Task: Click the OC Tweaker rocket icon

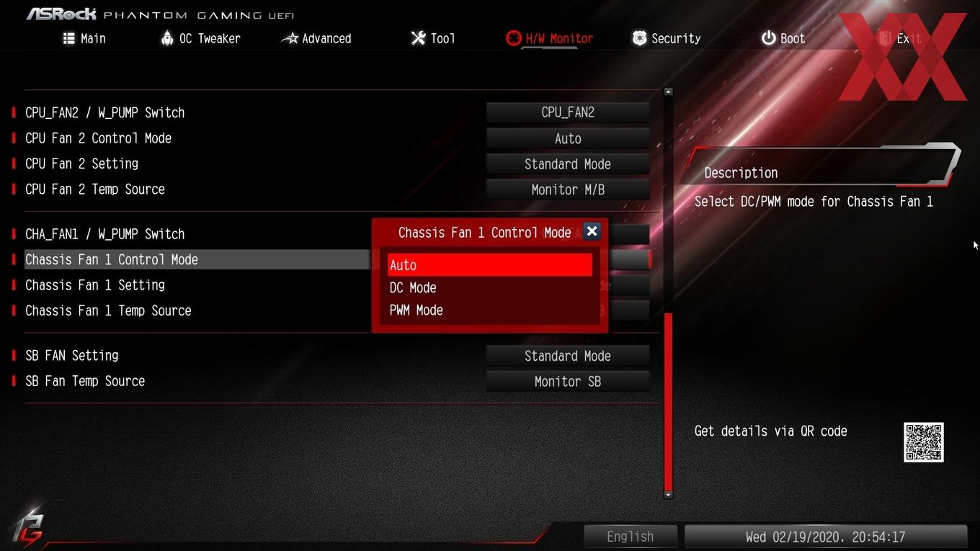Action: pyautogui.click(x=167, y=38)
